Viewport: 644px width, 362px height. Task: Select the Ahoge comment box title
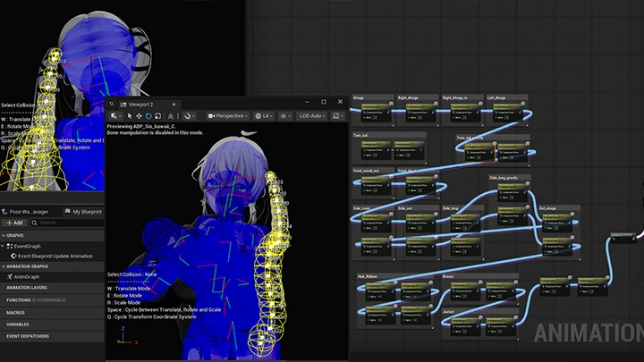[359, 98]
